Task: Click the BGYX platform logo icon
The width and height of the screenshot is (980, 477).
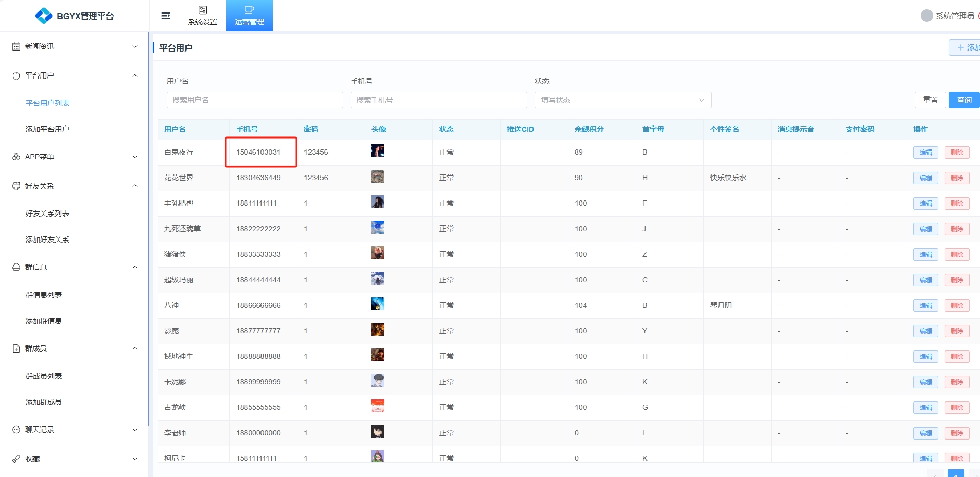Action: click(x=43, y=16)
